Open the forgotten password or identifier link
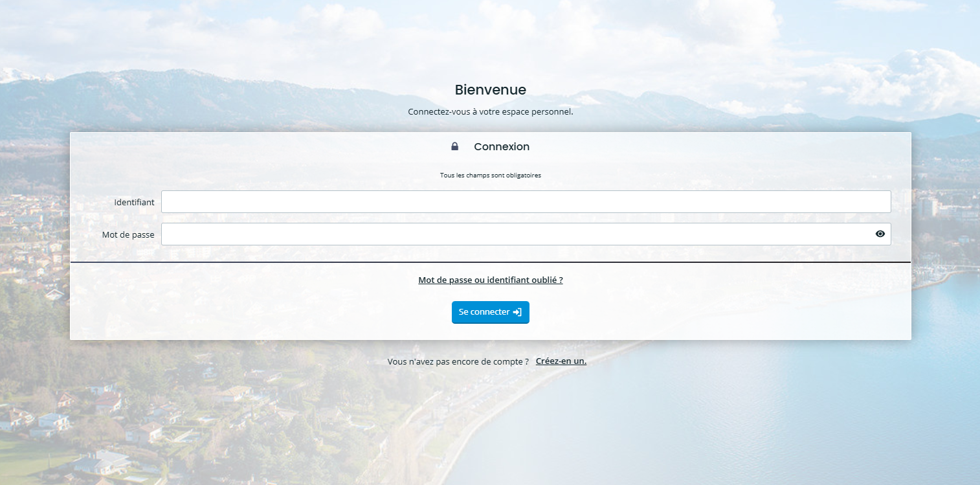Screen dimensions: 980x485 pos(491,280)
